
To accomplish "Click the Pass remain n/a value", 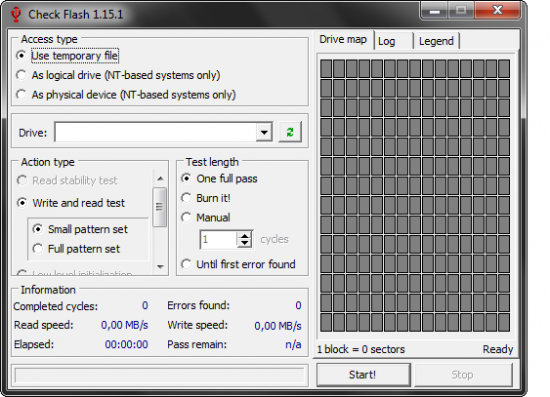I will [x=293, y=344].
